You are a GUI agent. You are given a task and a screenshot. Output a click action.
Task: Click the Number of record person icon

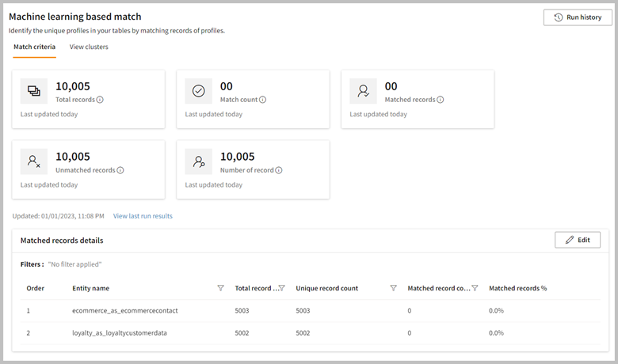pos(198,161)
